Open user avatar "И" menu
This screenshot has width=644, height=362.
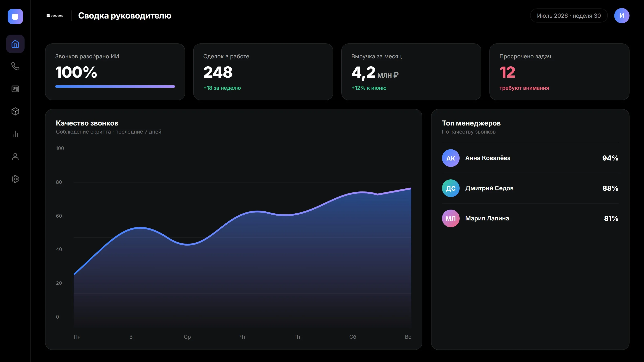[x=622, y=15]
